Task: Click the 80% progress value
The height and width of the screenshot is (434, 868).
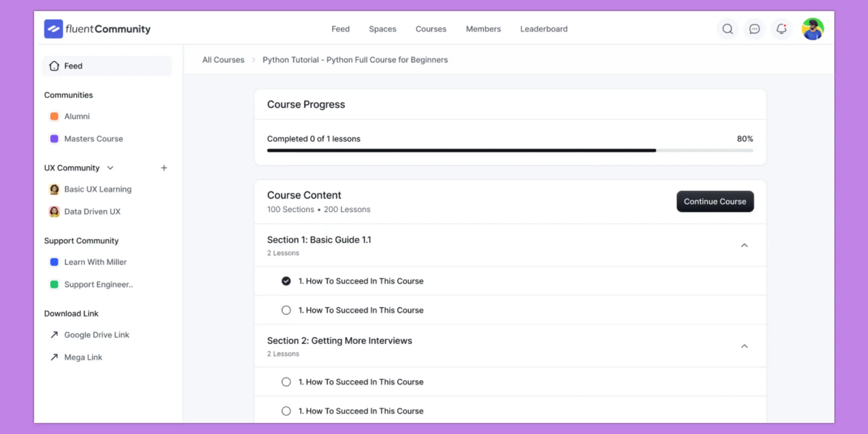Action: tap(745, 139)
